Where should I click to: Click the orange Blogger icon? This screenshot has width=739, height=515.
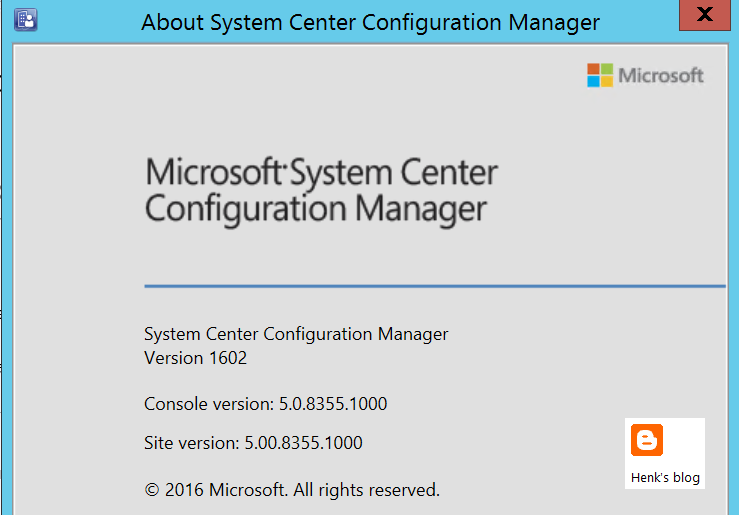click(x=647, y=440)
